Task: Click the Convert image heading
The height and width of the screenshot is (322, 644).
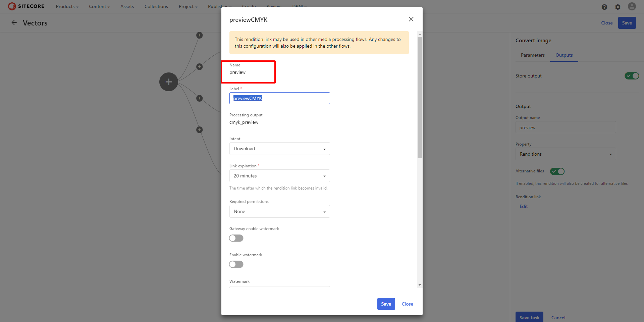Action: (x=533, y=40)
